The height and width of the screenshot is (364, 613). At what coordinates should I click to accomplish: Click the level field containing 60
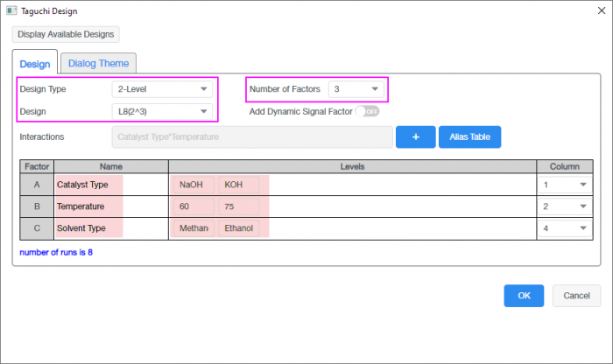click(x=194, y=206)
